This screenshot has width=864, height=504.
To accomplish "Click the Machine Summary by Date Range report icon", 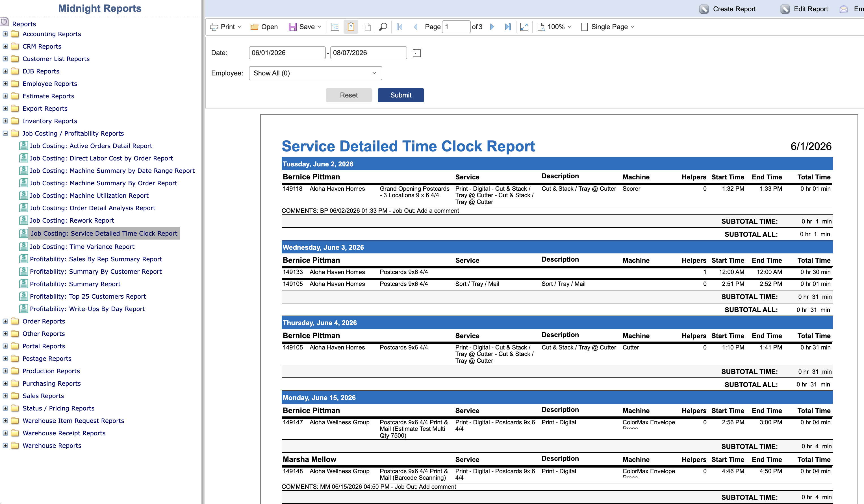I will tap(23, 170).
